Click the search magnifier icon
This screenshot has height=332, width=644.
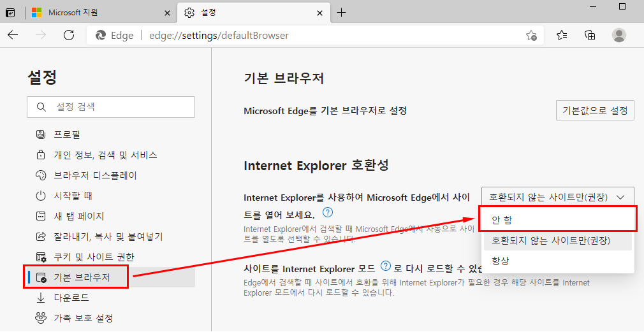[x=41, y=107]
